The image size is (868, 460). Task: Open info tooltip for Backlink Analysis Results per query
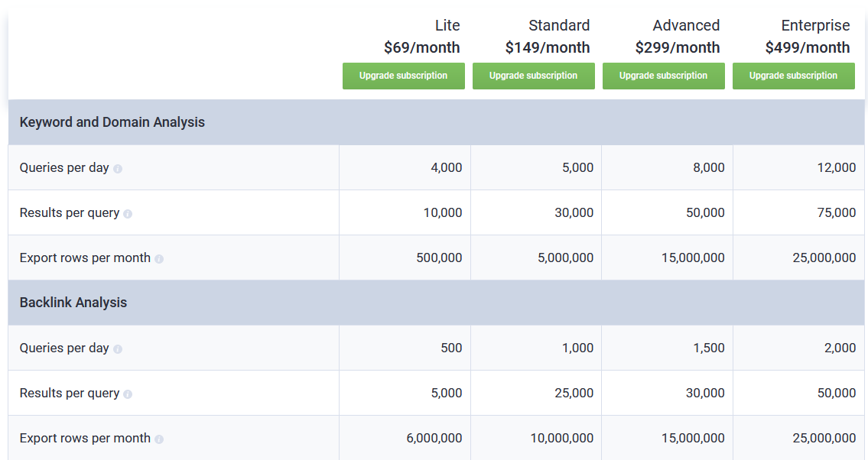[x=128, y=394]
